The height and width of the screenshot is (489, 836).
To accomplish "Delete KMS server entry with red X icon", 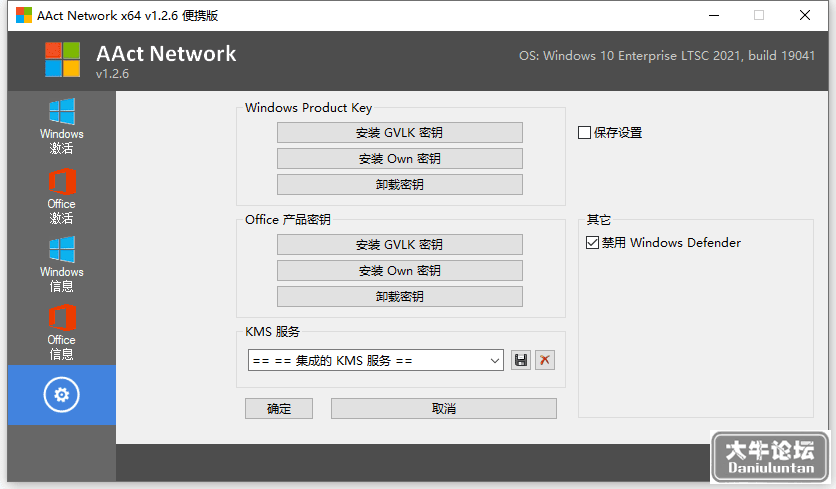I will 545,360.
